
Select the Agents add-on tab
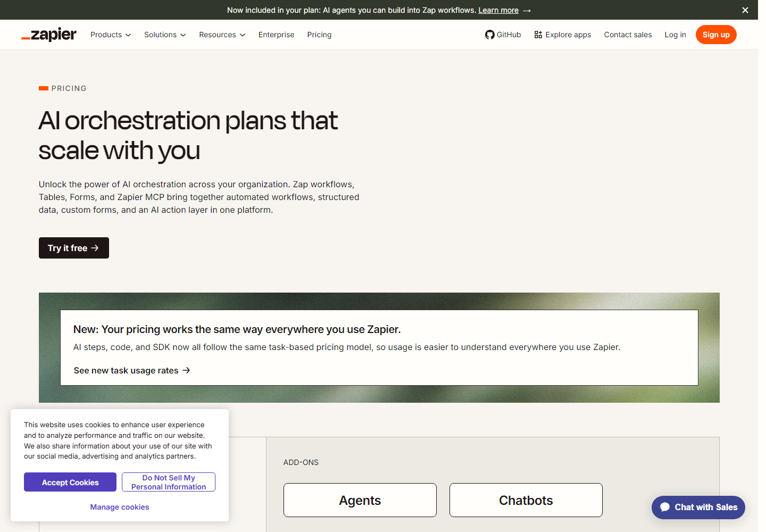coord(360,500)
